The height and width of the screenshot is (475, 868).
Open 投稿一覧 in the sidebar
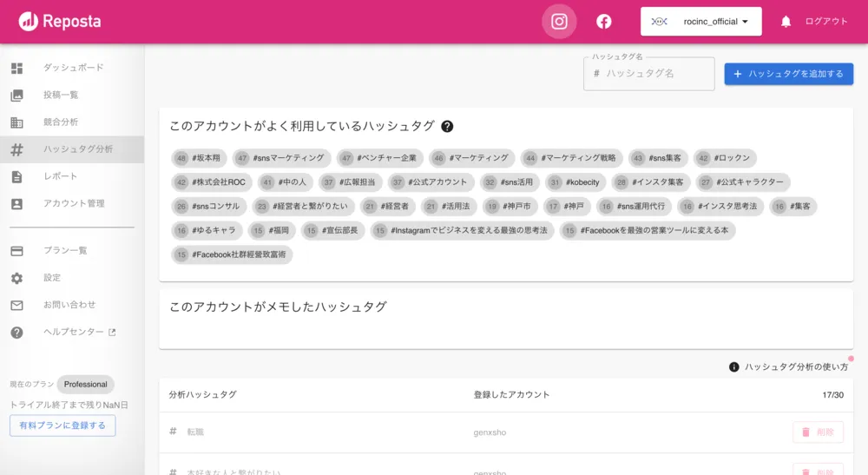pos(61,95)
